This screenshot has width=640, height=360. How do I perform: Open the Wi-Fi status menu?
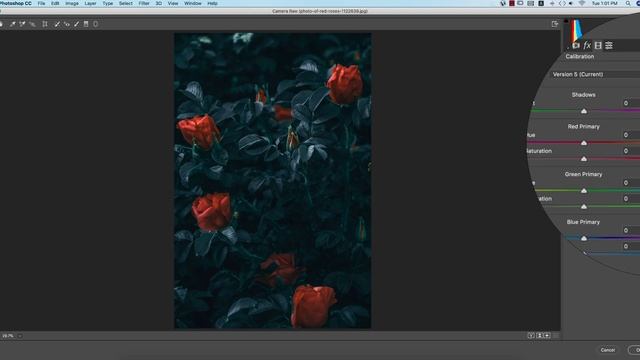(582, 3)
